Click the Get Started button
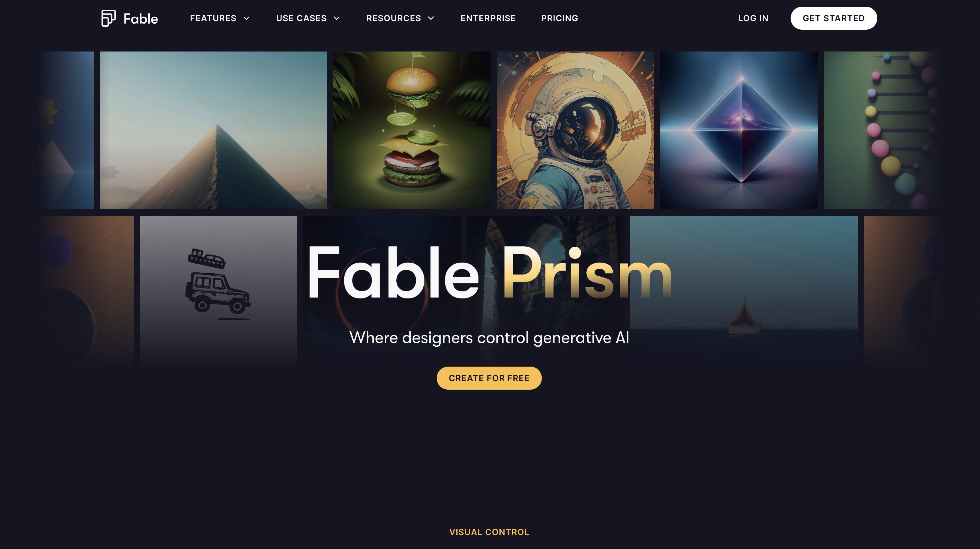The height and width of the screenshot is (549, 980). [834, 18]
